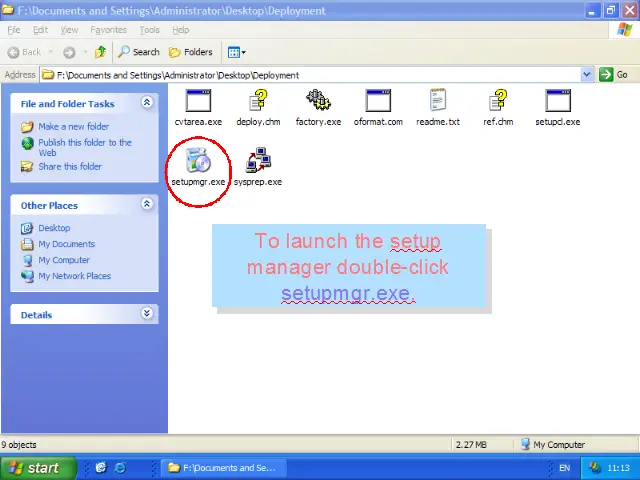The width and height of the screenshot is (640, 480).
Task: Open the Views dropdown button
Action: point(237,52)
